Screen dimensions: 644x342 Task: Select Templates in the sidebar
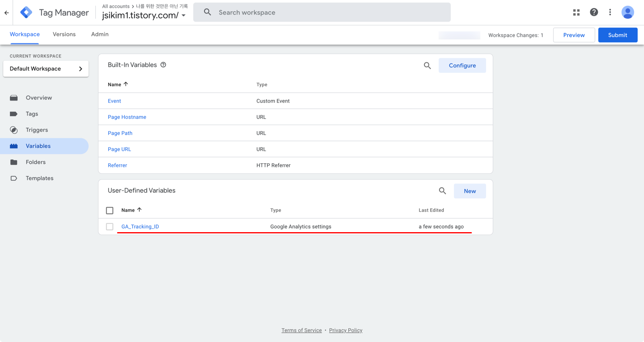pos(39,178)
